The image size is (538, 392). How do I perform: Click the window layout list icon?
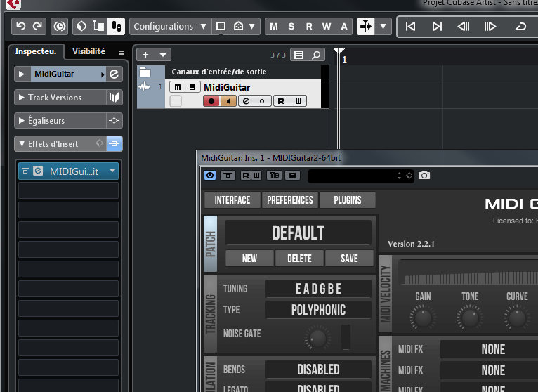(221, 27)
